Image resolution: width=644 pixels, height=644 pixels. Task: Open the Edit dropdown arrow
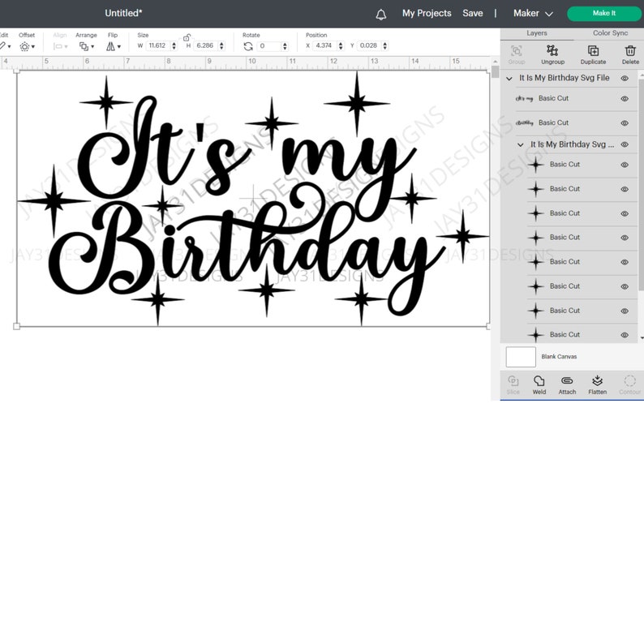9,47
